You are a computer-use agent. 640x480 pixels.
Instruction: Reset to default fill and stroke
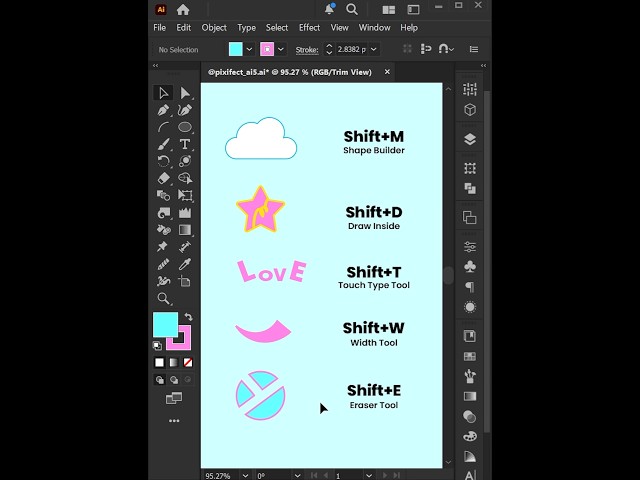click(158, 346)
